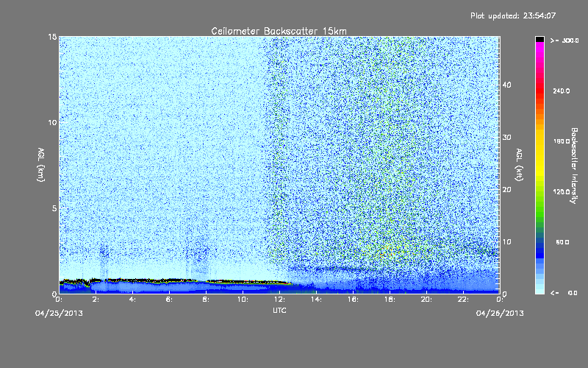Pick the red segment of the colorbar
Screen dimensions: 588x368
[539, 90]
